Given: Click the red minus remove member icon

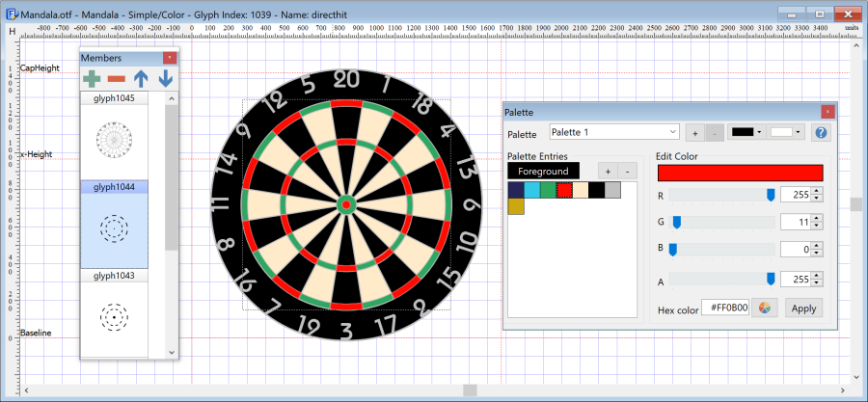Looking at the screenshot, I should (x=117, y=79).
